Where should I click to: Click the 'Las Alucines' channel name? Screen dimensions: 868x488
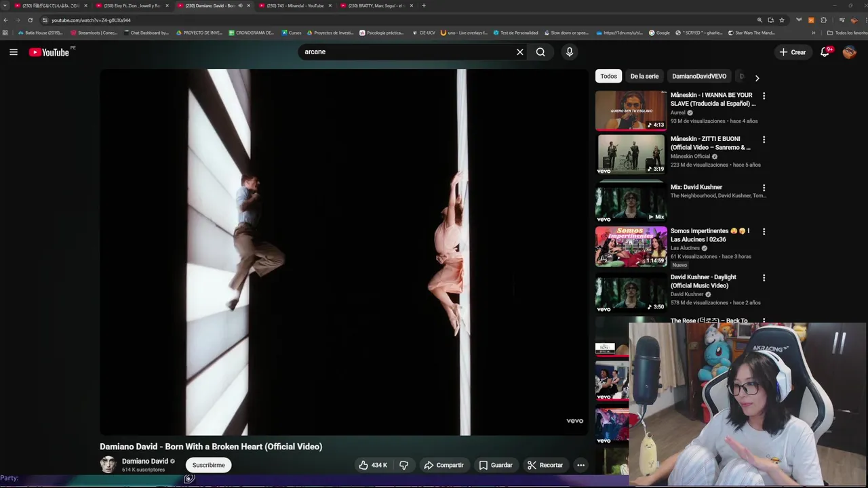point(685,248)
